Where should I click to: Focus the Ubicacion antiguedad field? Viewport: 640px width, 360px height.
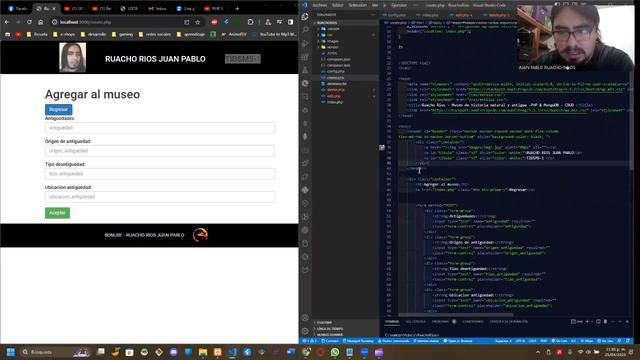pos(160,197)
